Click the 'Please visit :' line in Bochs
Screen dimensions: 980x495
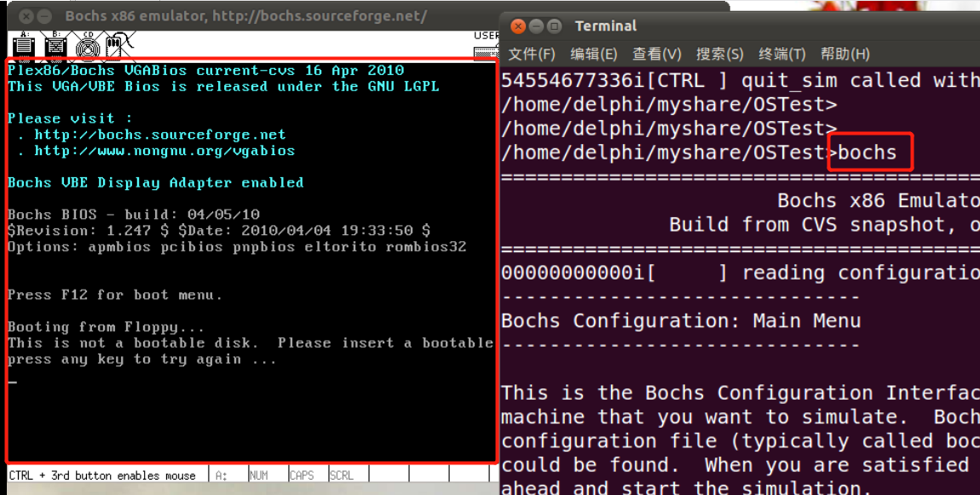click(70, 118)
